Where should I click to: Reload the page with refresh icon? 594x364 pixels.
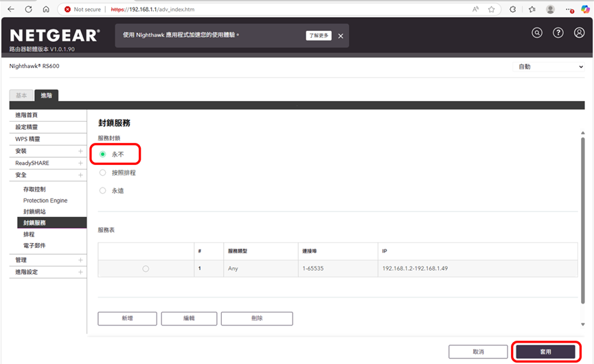[28, 9]
